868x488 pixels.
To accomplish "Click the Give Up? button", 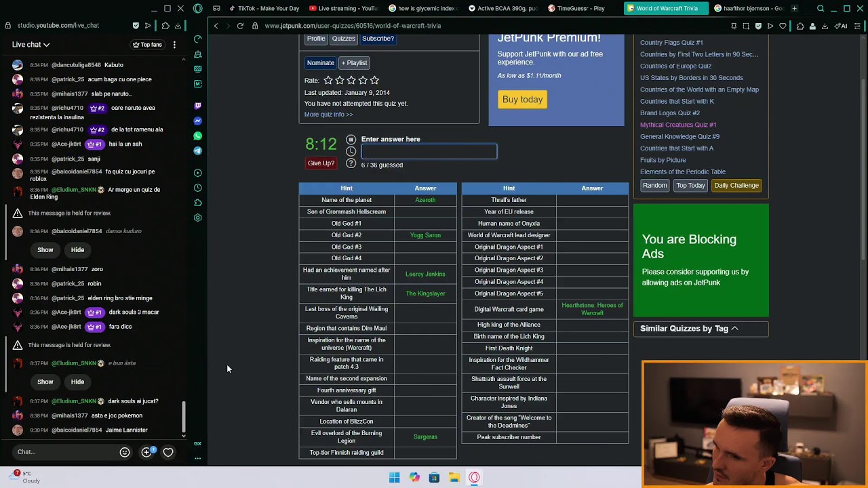I will 321,163.
